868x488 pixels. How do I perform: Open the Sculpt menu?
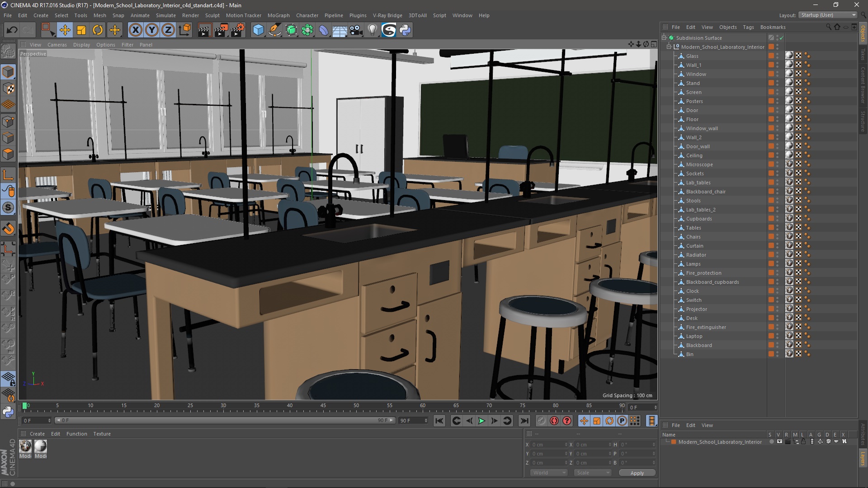tap(212, 15)
